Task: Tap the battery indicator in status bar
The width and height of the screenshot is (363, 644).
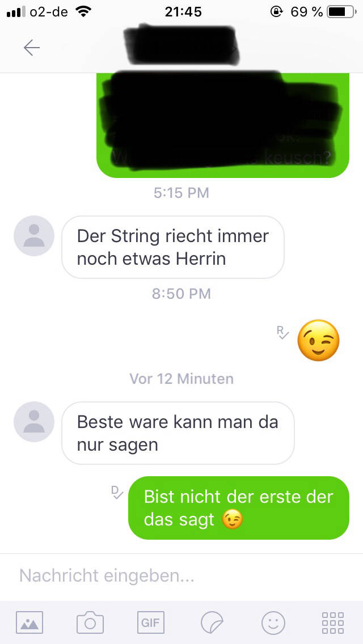Action: tap(342, 12)
